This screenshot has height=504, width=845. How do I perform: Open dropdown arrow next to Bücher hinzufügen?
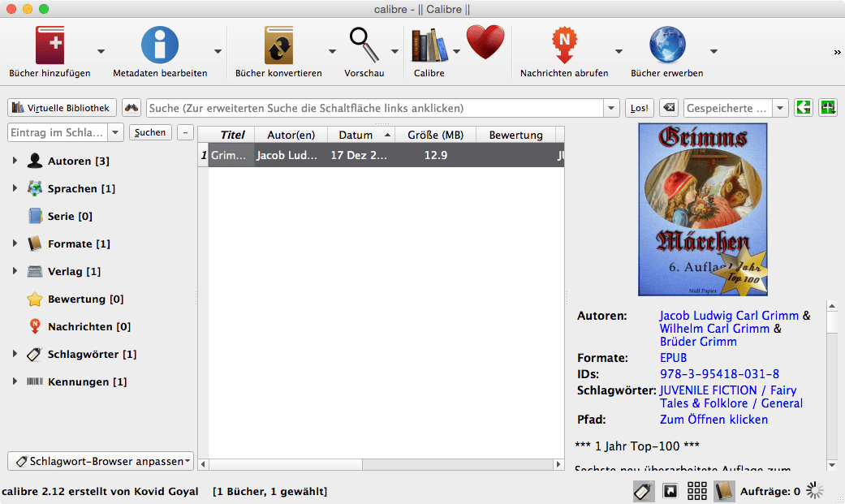pos(101,52)
